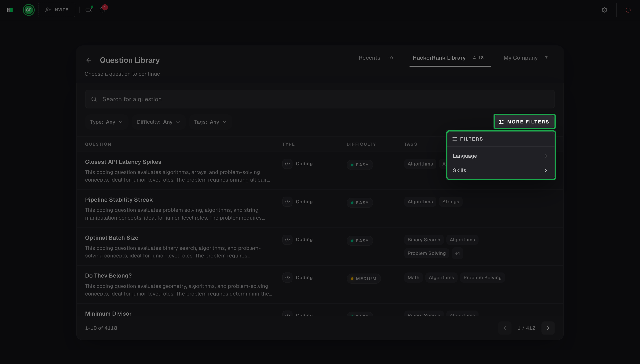Open the Tags: Any dropdown
Image resolution: width=640 pixels, height=364 pixels.
pos(210,122)
